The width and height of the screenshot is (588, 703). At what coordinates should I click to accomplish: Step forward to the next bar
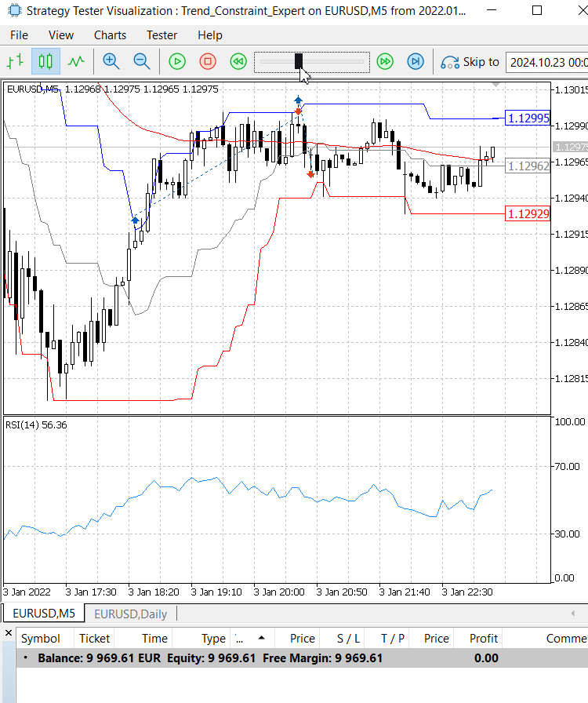[x=416, y=61]
